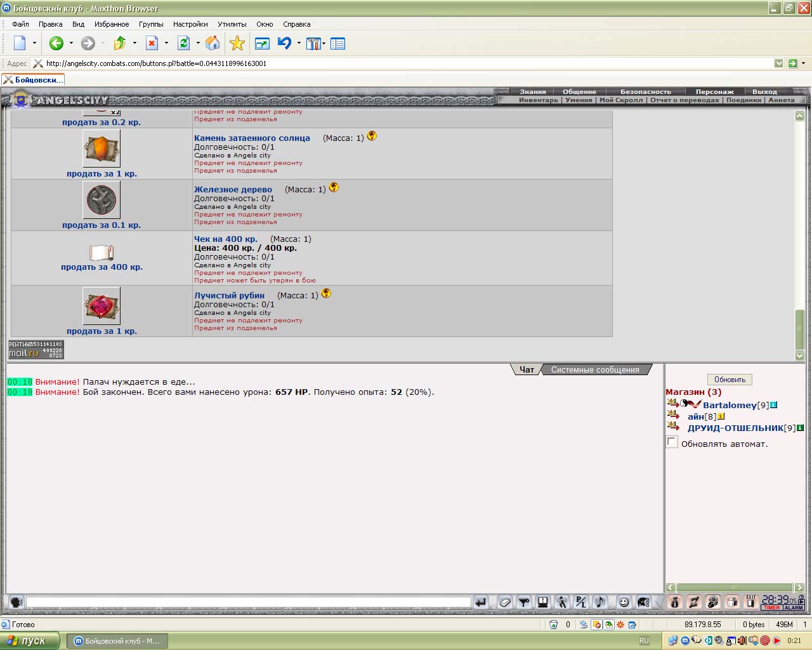Click the Обновить button
Image resolution: width=812 pixels, height=650 pixels.
(730, 380)
